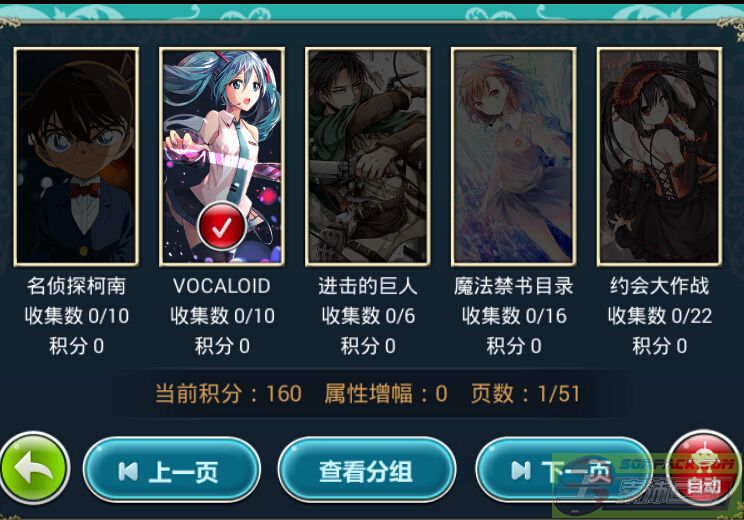Select the VOCALOID Miku card thumbnail

click(222, 156)
